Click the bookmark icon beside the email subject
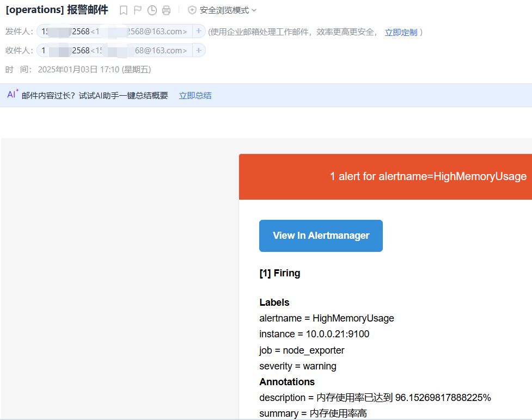532x420 pixels. click(x=124, y=10)
